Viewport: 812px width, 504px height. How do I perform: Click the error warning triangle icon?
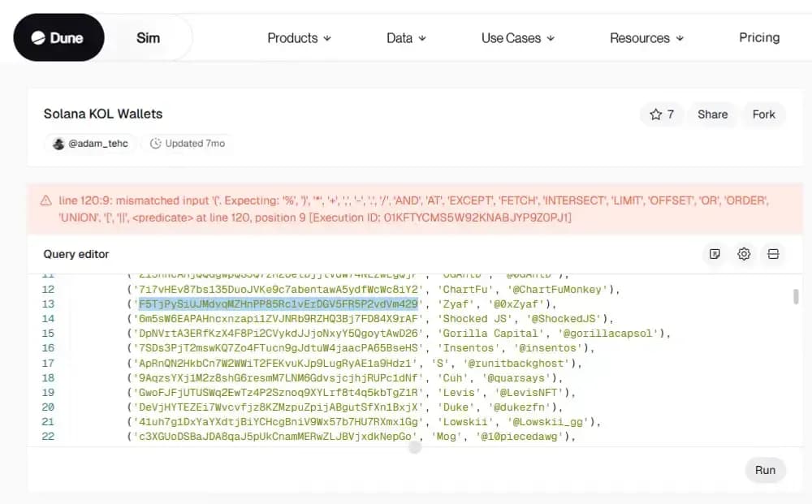45,200
